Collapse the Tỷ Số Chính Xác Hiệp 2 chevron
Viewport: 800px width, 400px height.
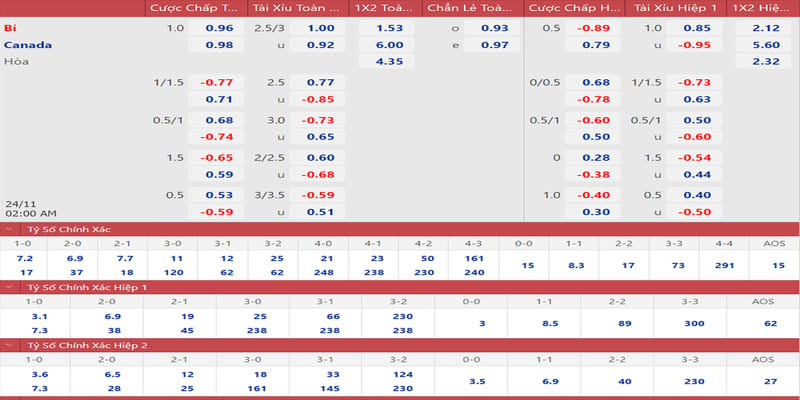pyautogui.click(x=8, y=345)
